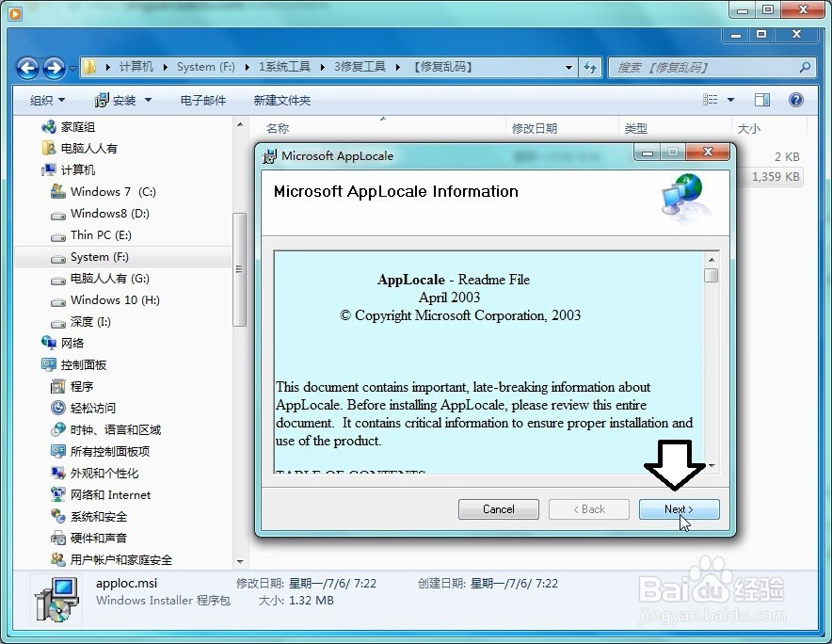The height and width of the screenshot is (644, 832).
Task: Change view using the view icon
Action: point(710,99)
